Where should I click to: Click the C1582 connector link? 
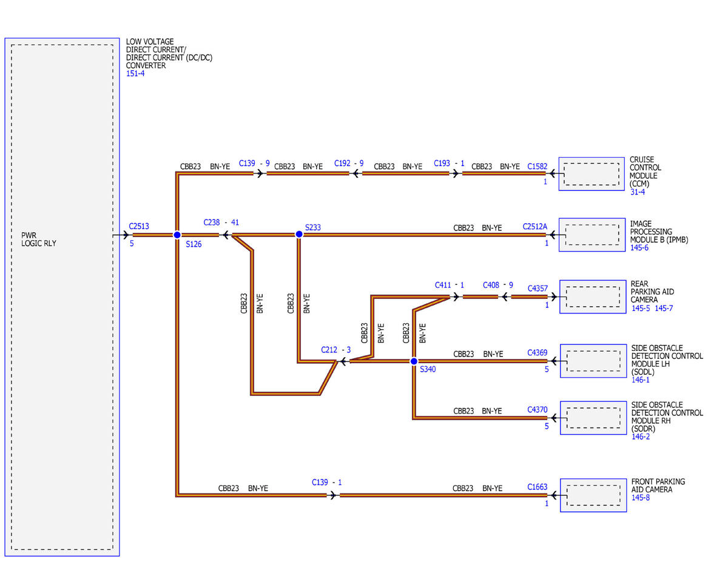(x=538, y=166)
